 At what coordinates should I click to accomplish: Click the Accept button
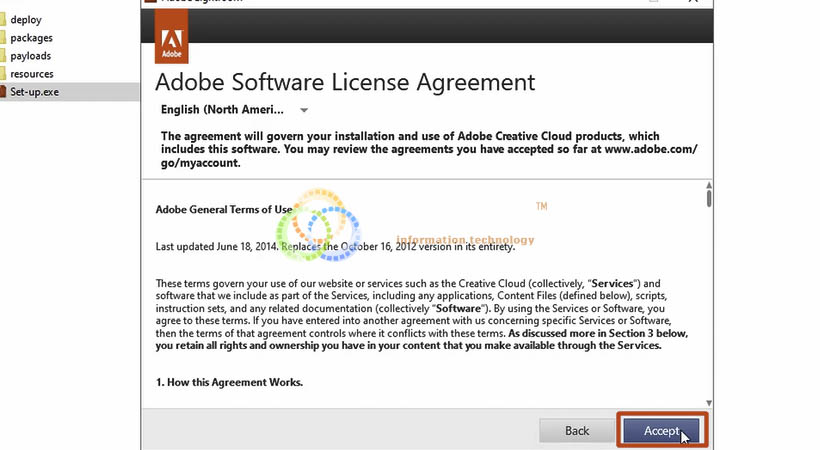662,431
